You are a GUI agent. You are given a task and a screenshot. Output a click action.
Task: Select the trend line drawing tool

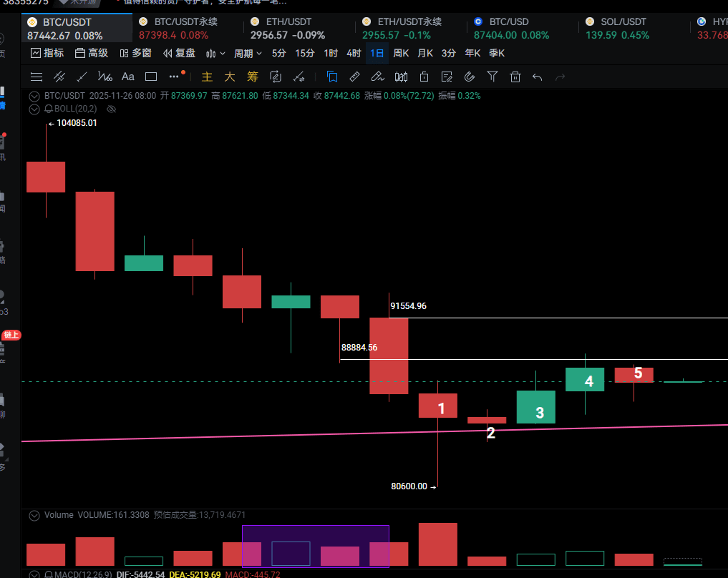82,77
